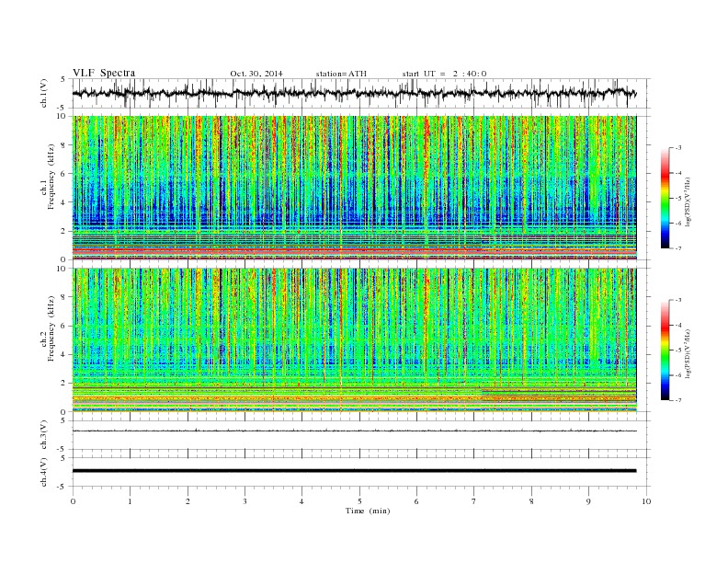The height and width of the screenshot is (563, 728).
Task: Click the '8' kHz tick on ch.1 axis
Action: 64,145
